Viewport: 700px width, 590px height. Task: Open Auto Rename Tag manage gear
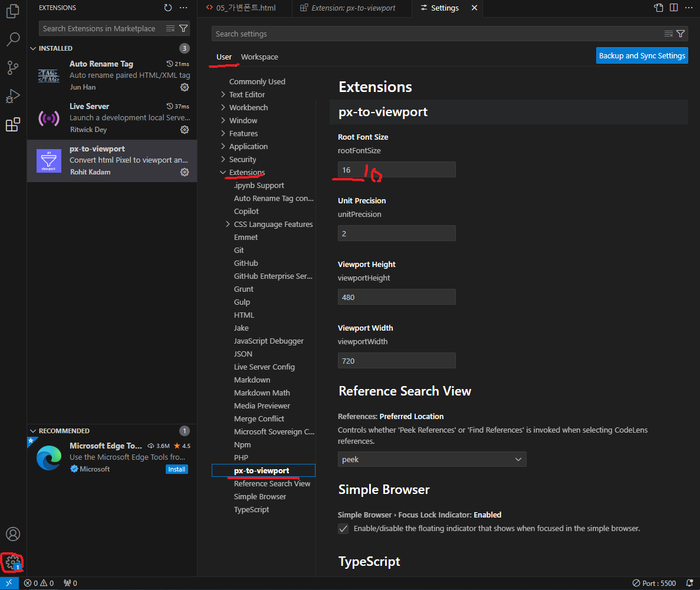point(185,87)
